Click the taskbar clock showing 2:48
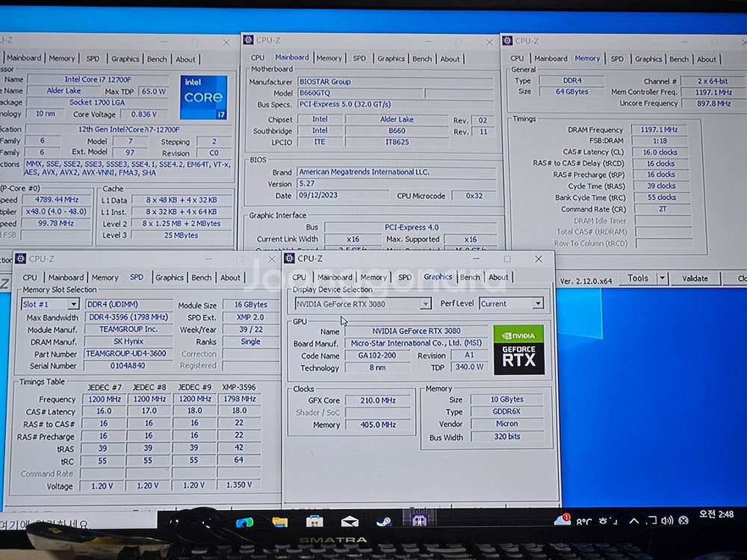The height and width of the screenshot is (560, 747). [716, 514]
